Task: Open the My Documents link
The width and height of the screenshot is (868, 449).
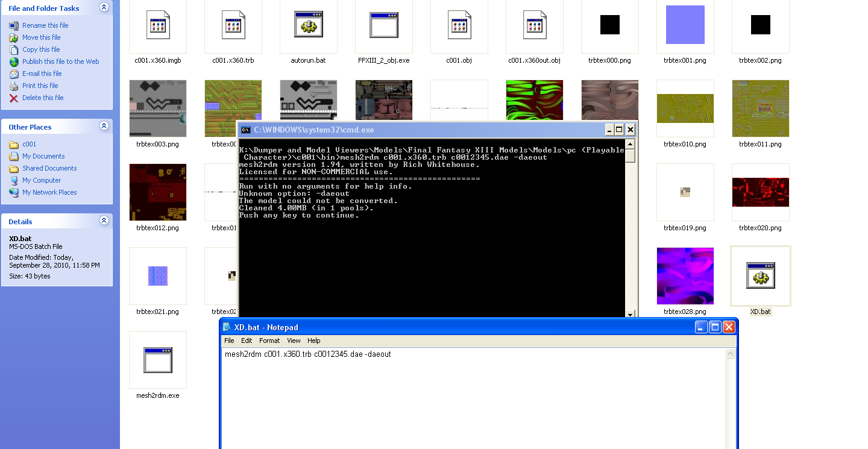Action: 43,156
